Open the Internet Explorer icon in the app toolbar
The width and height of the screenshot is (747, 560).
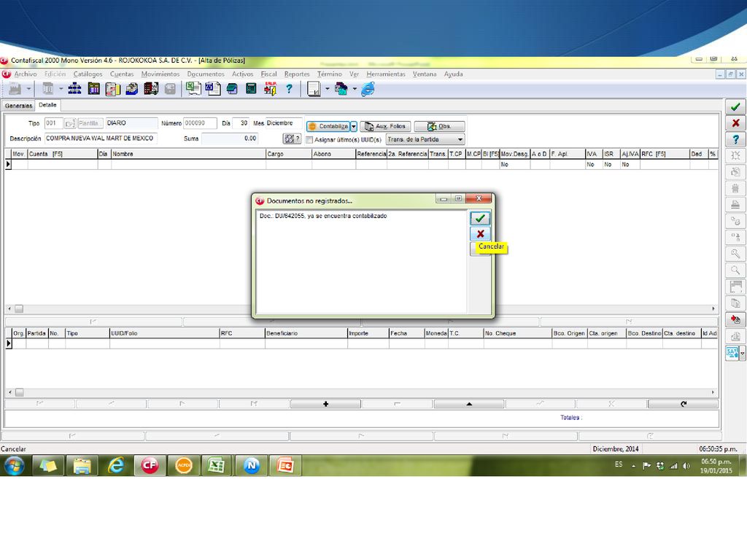[368, 89]
